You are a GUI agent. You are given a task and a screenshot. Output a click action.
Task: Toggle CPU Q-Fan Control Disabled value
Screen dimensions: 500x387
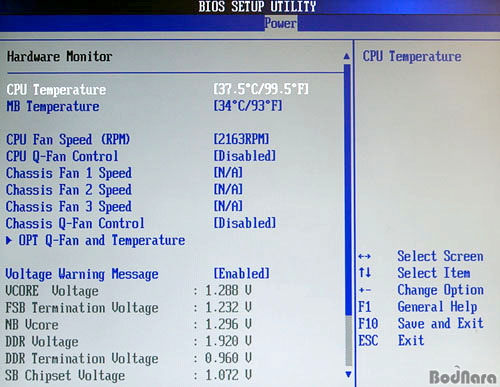click(245, 156)
